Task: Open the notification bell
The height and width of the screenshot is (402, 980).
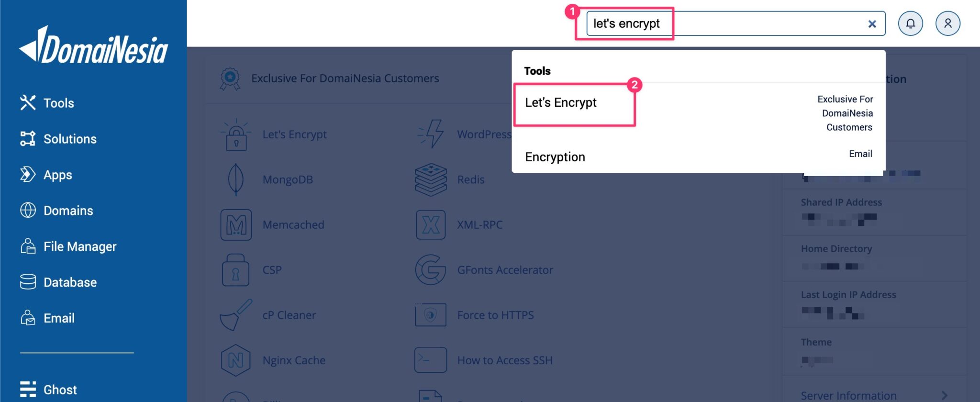Action: pyautogui.click(x=911, y=23)
